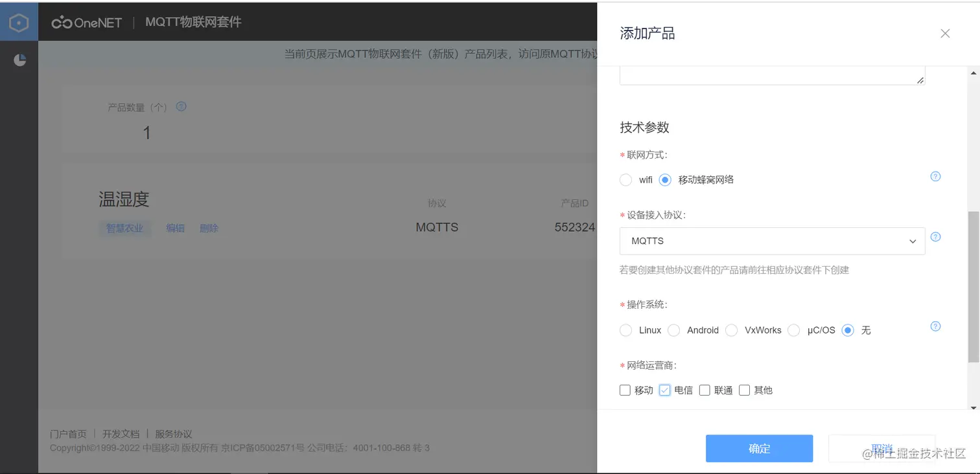Click the 智慧农业 tag
Image resolution: width=980 pixels, height=474 pixels.
(124, 228)
